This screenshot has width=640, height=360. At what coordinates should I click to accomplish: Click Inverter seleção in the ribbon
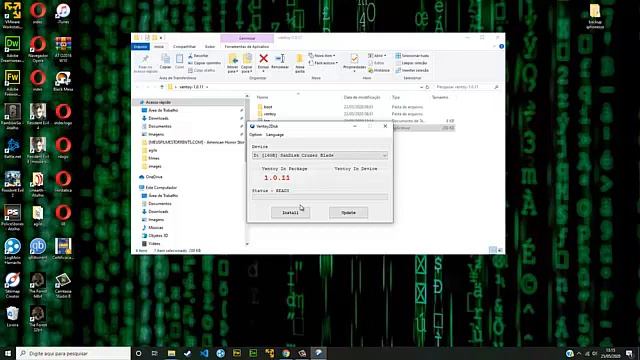pos(412,71)
